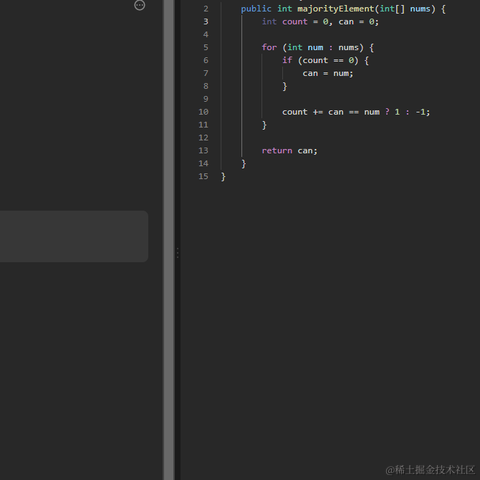Click the 'nums' parameter in method signature
Viewport: 480px width, 480px height.
[x=420, y=9]
